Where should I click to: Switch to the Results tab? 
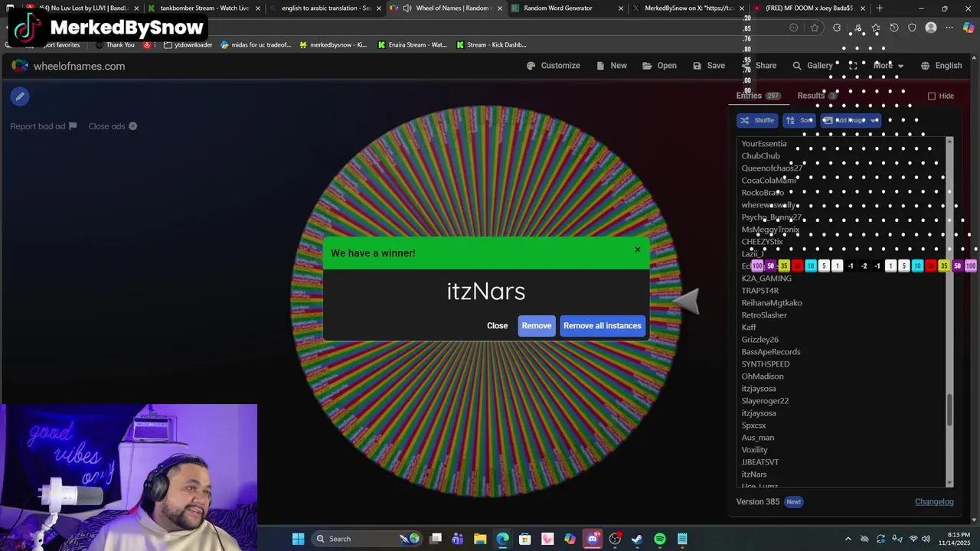(x=817, y=96)
